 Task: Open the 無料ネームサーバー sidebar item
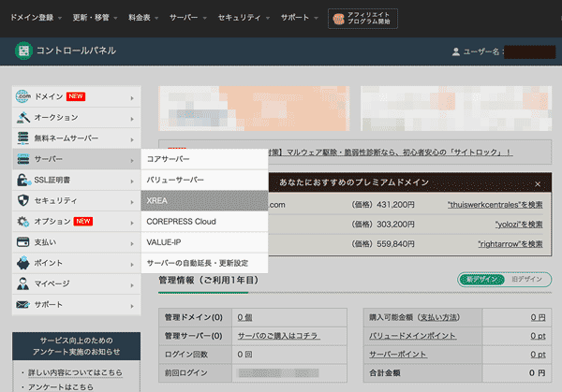77,138
